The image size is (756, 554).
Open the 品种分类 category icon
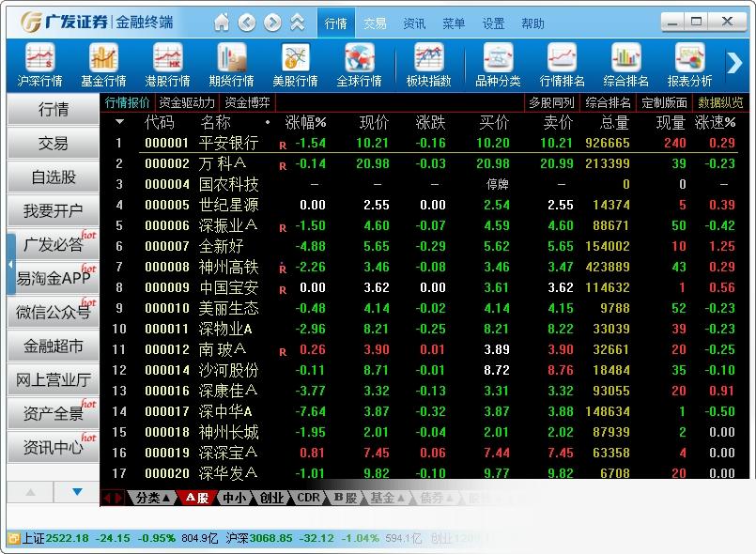pyautogui.click(x=498, y=65)
